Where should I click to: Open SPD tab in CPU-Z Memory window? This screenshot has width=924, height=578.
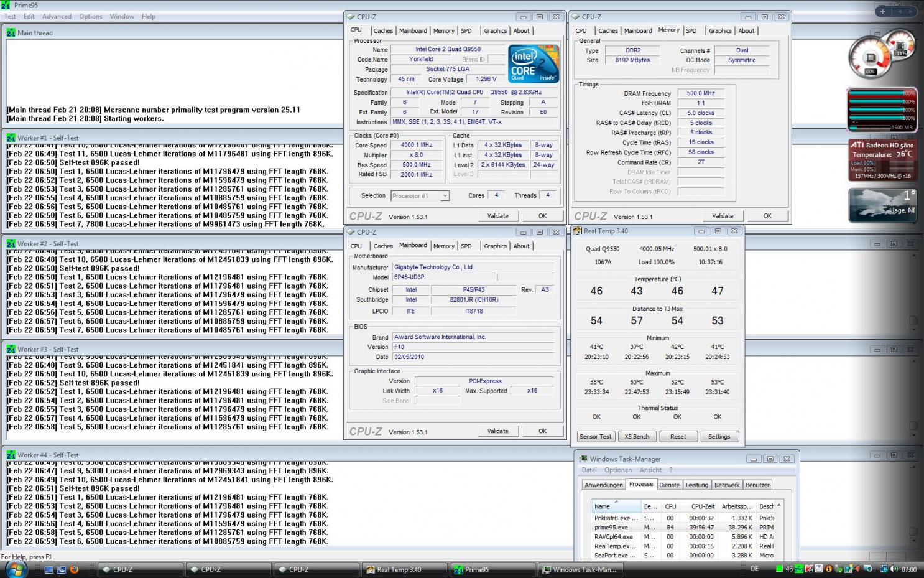pos(691,30)
